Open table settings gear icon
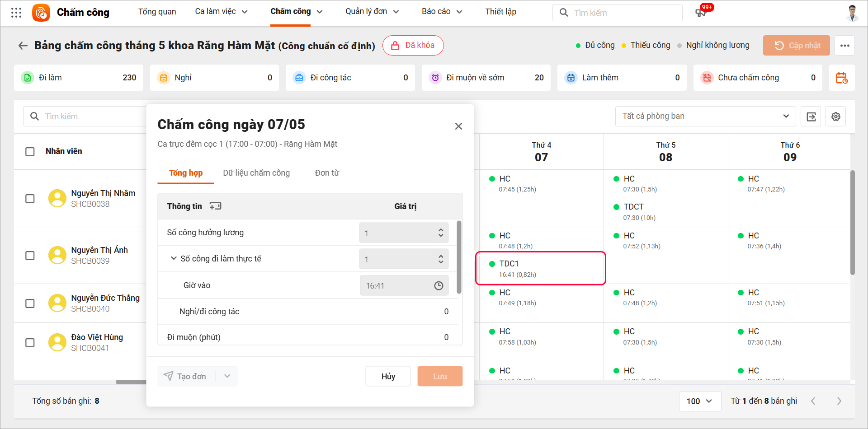 pyautogui.click(x=835, y=117)
